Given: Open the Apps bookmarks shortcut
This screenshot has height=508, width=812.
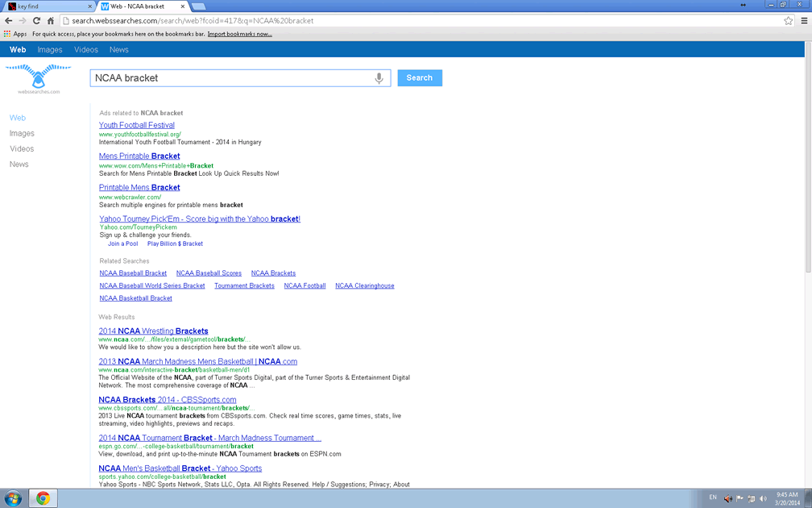Looking at the screenshot, I should tap(15, 34).
